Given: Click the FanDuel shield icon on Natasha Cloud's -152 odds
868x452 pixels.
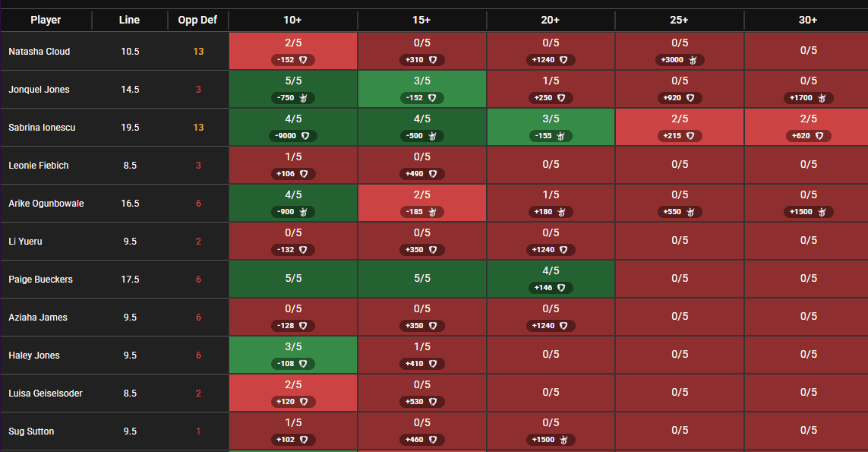Looking at the screenshot, I should point(304,59).
